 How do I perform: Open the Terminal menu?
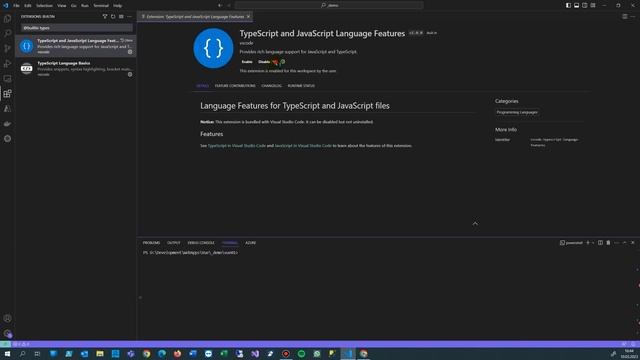(x=101, y=6)
